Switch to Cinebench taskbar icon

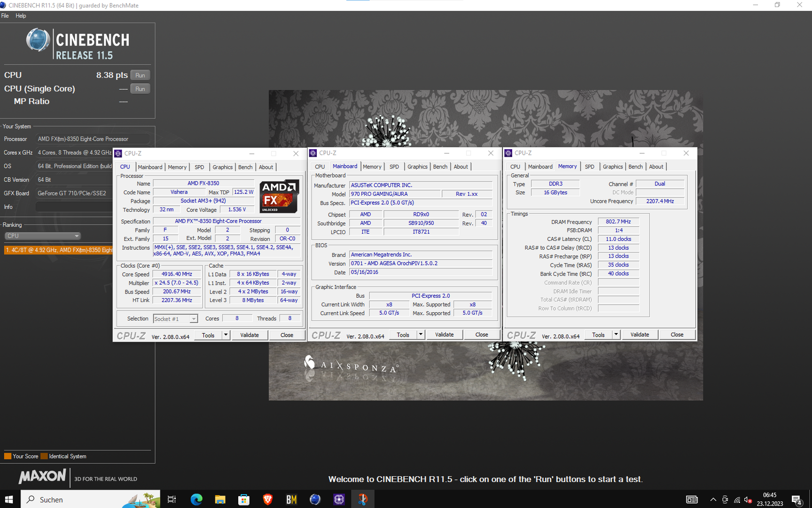315,499
